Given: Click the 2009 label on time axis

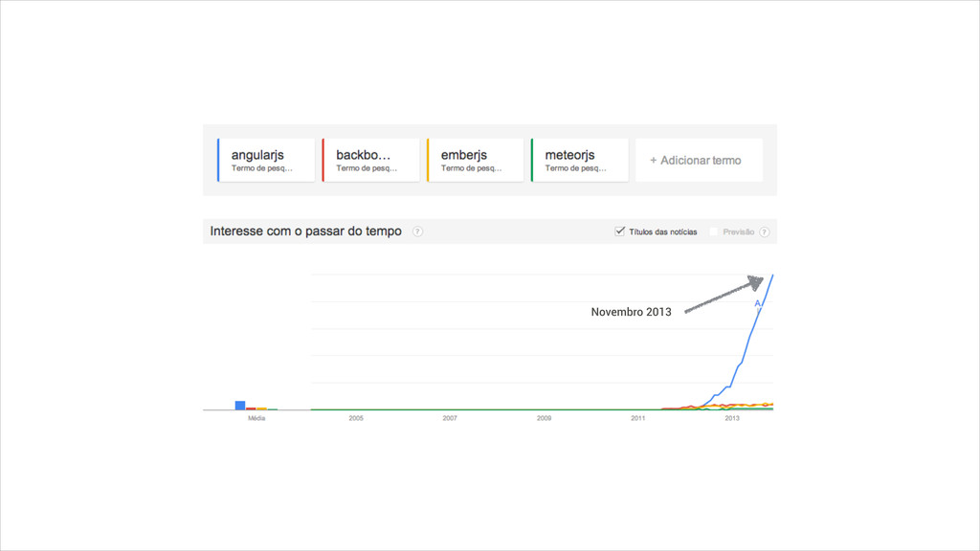Looking at the screenshot, I should click(544, 418).
